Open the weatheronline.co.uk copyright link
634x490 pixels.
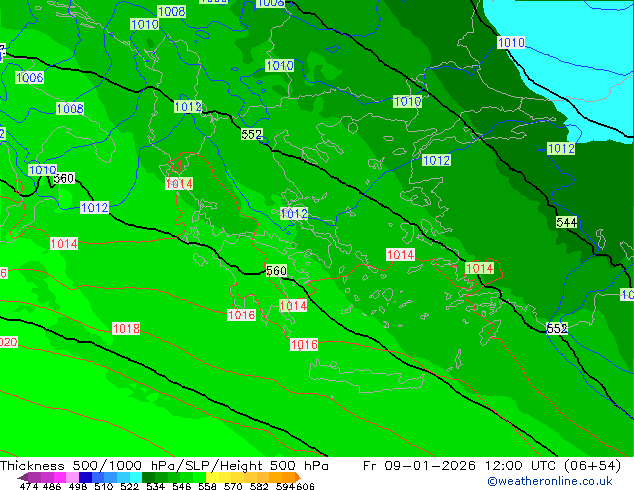(x=550, y=481)
